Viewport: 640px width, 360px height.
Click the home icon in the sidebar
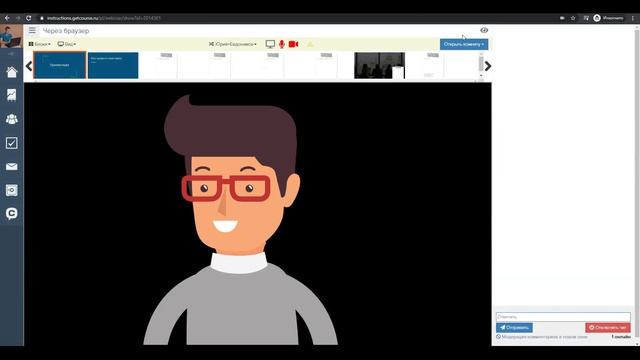coord(11,72)
